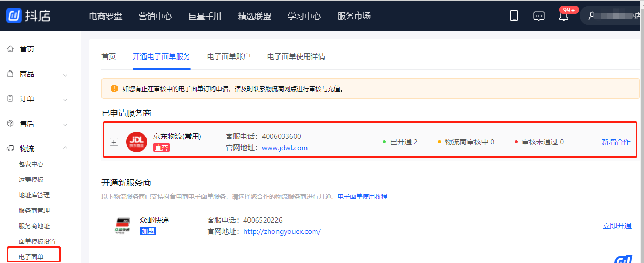Open the notification bell with 99+ badge
Image resolution: width=644 pixels, height=263 pixels.
point(564,16)
